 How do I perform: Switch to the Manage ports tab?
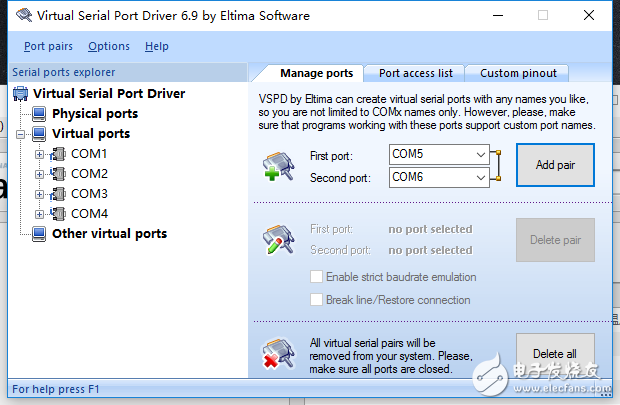pos(316,74)
